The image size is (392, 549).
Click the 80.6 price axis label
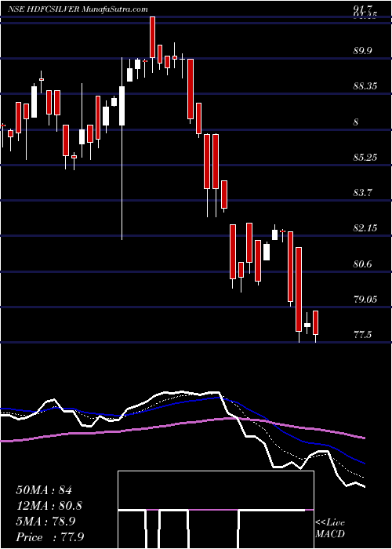pyautogui.click(x=362, y=264)
